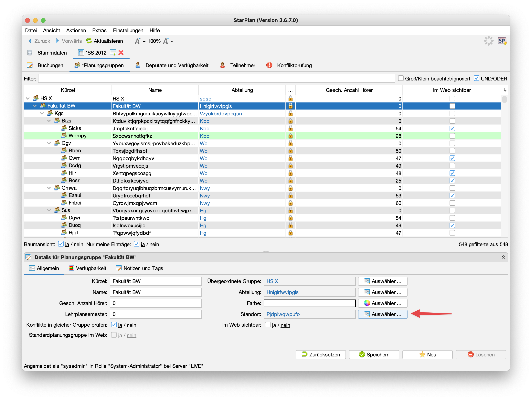Viewport: 532px width, 400px height.
Task: Click the increase font size A+ icon
Action: click(x=138, y=41)
